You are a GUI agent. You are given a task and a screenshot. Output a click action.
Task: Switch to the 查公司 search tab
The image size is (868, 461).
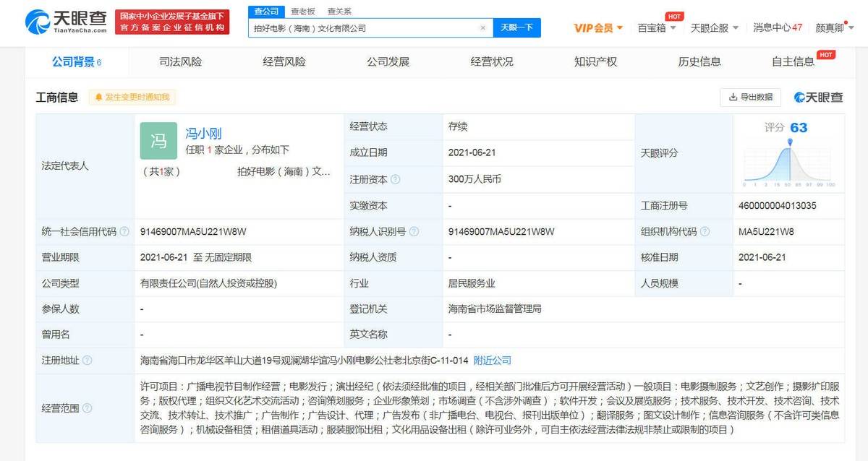266,11
